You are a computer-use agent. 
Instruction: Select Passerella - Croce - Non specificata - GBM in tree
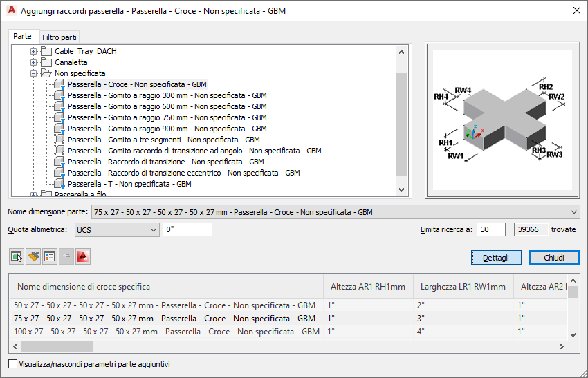tap(137, 84)
